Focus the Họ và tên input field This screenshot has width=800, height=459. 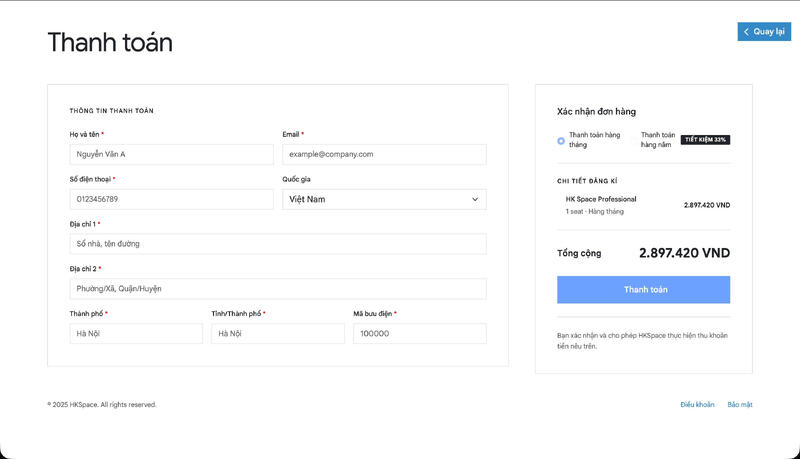point(171,154)
